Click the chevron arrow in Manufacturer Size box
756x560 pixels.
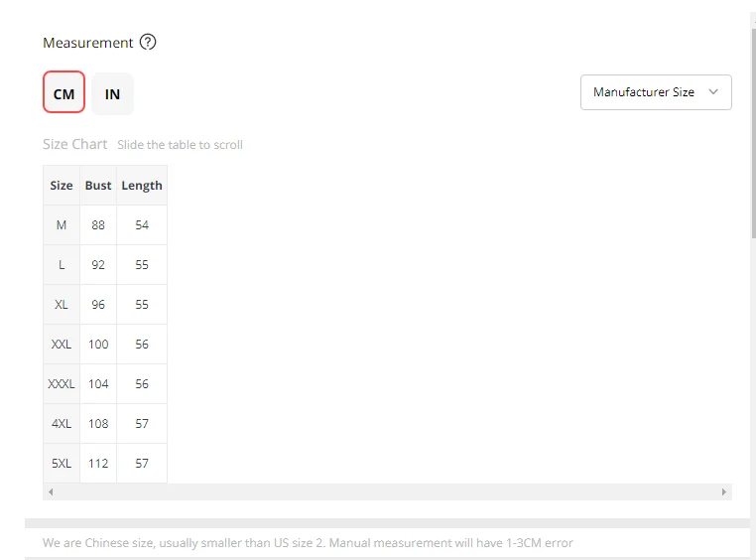pos(713,91)
